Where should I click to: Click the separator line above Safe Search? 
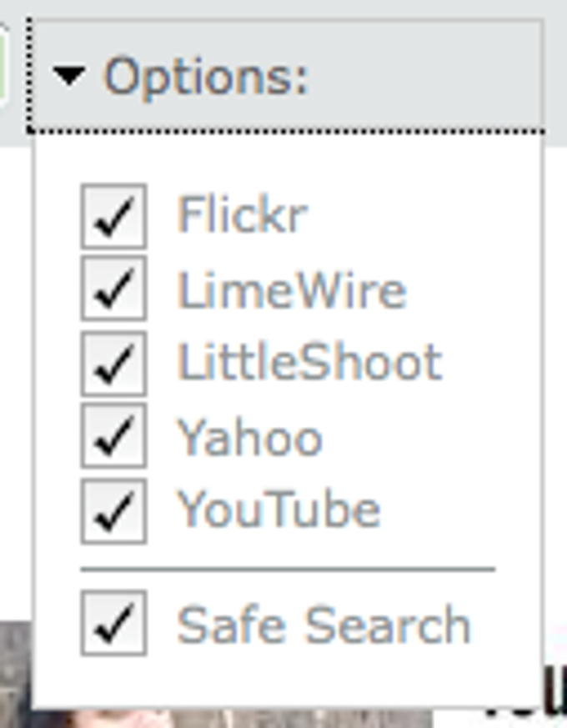click(x=288, y=569)
